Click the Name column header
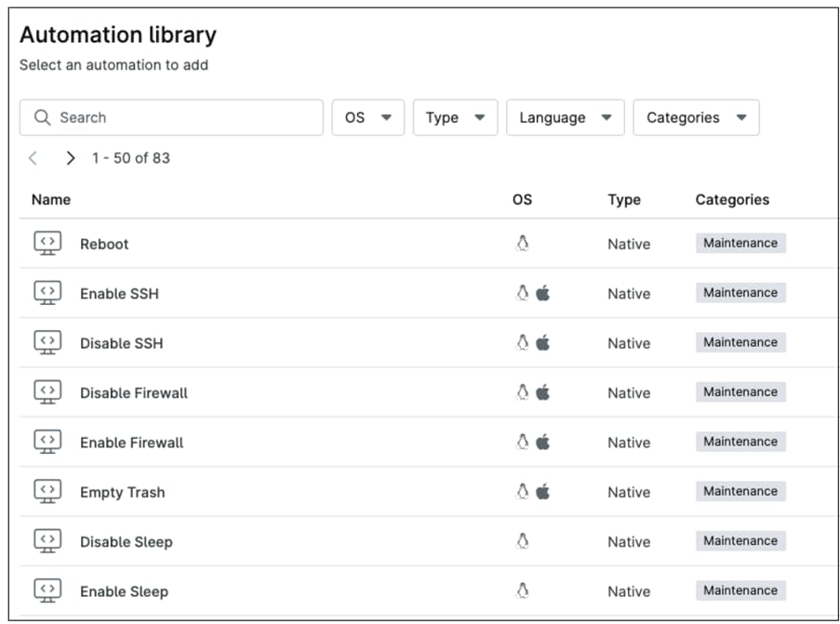This screenshot has height=624, width=840. point(51,199)
